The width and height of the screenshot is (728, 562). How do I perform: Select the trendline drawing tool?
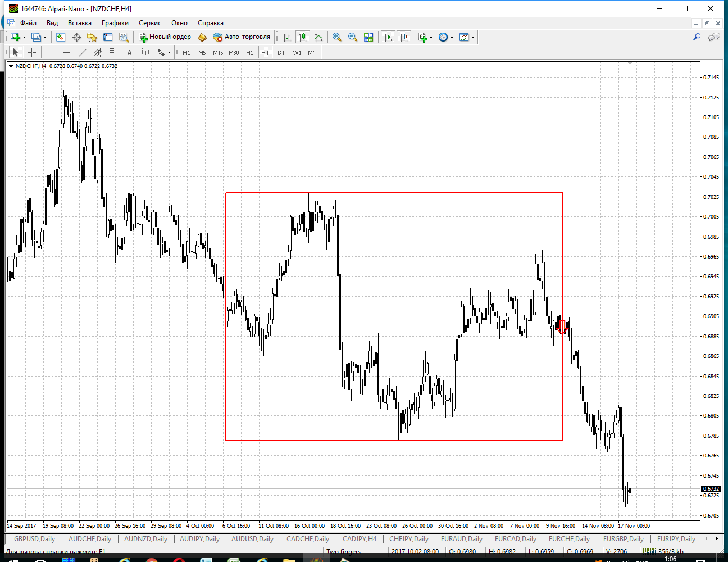[x=83, y=52]
